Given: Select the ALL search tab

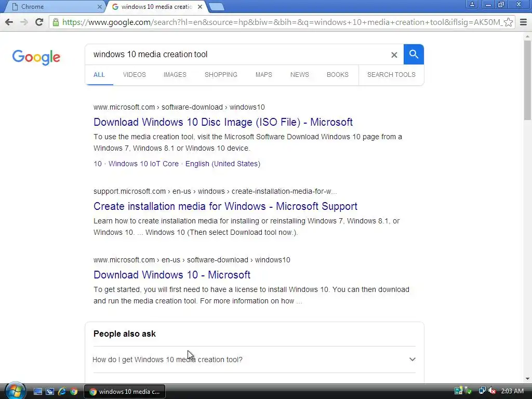Looking at the screenshot, I should [99, 75].
